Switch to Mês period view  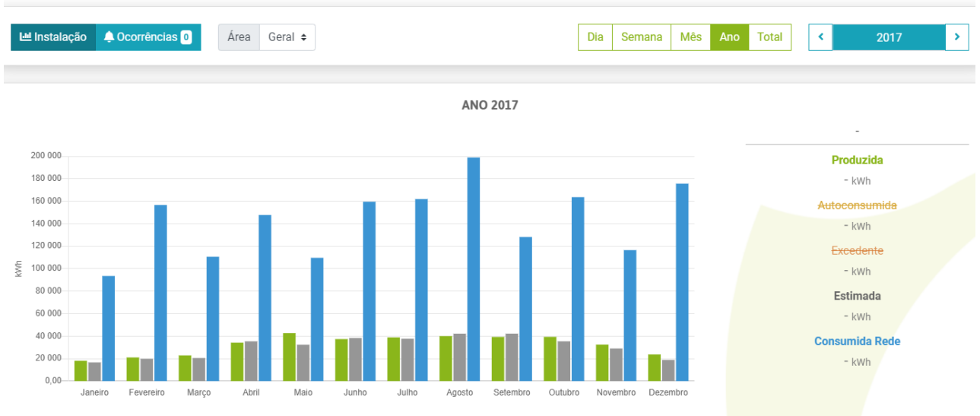[x=690, y=37]
